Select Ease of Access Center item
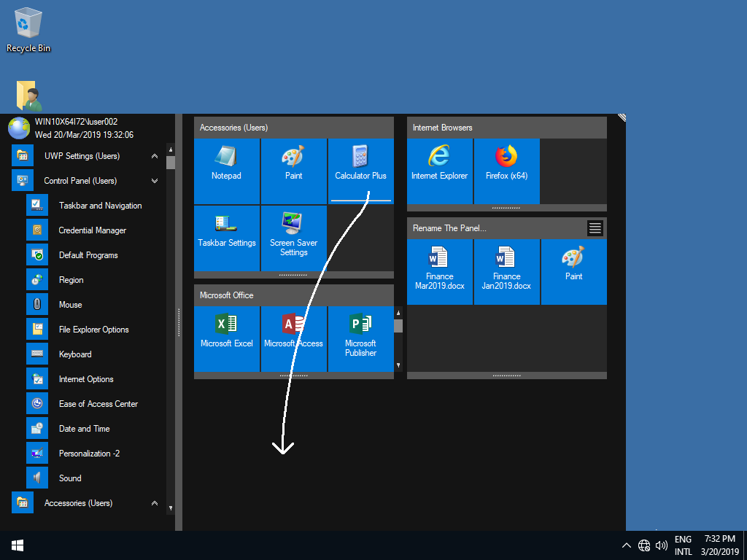Image resolution: width=747 pixels, height=560 pixels. 98,404
